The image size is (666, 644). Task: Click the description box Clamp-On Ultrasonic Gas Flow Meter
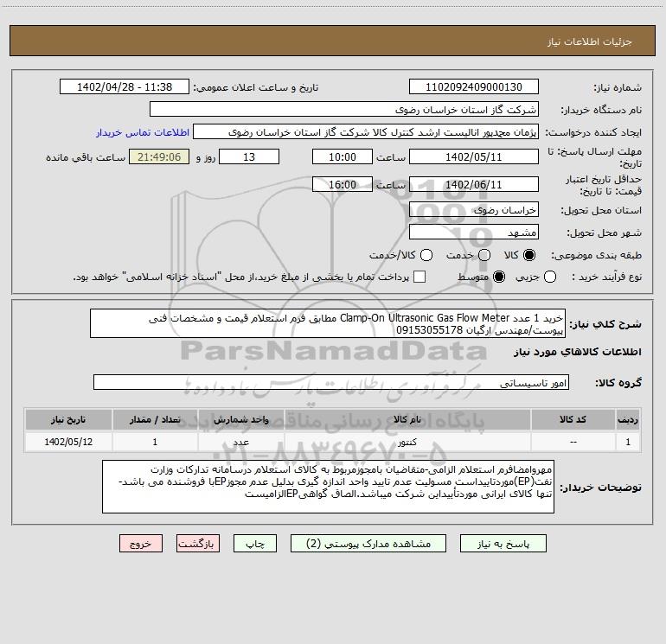(328, 323)
